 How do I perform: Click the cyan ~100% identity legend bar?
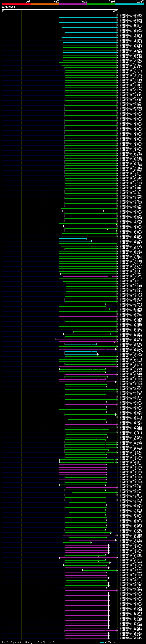coord(129,4)
